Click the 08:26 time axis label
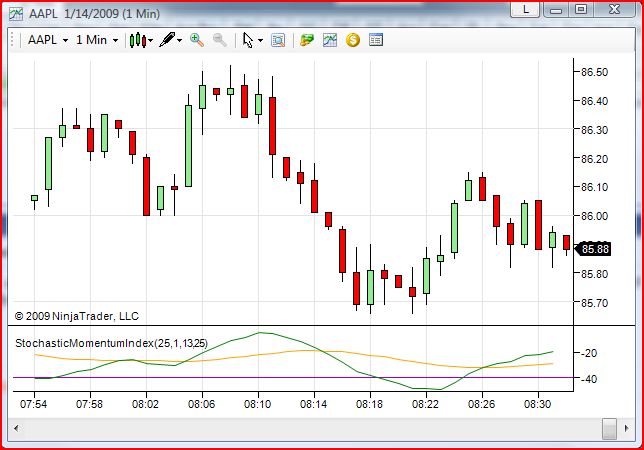 click(x=481, y=404)
